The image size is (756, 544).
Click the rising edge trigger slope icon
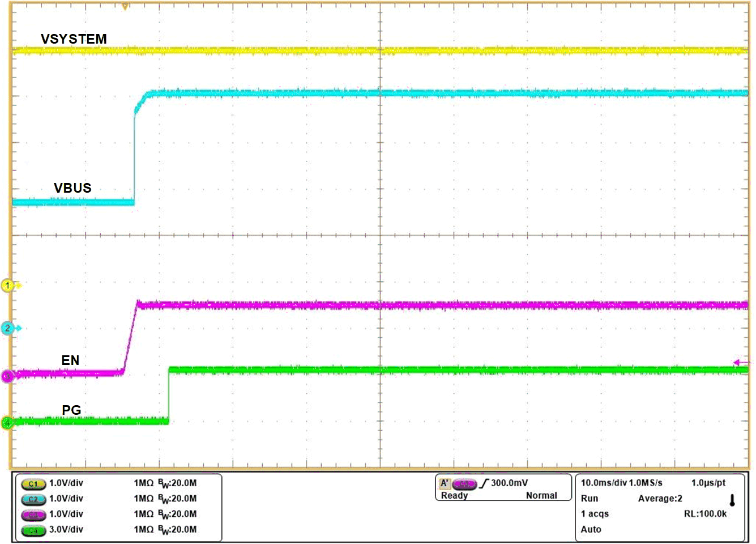484,483
